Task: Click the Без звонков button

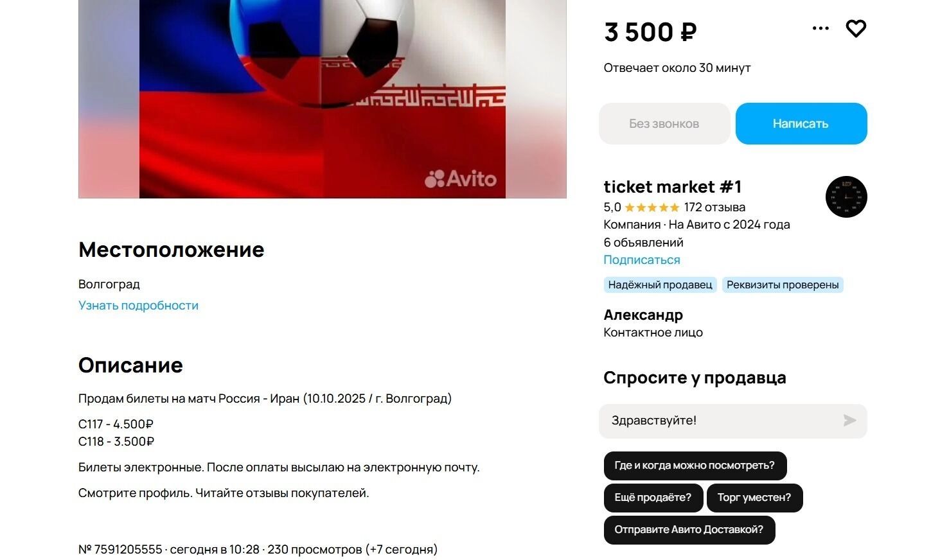Action: click(664, 123)
